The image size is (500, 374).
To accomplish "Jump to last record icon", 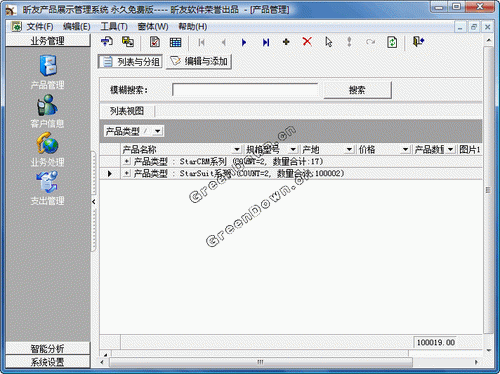I will [x=266, y=42].
